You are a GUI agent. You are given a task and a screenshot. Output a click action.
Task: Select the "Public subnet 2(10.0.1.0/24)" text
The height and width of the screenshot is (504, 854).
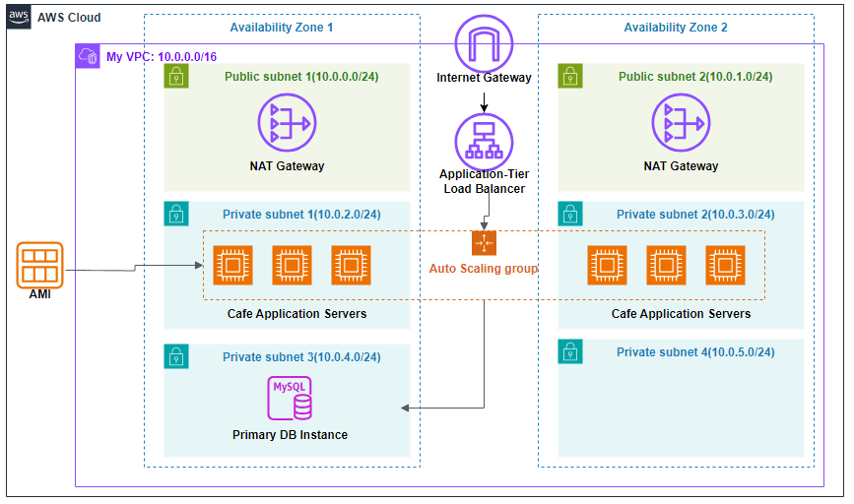click(x=695, y=77)
